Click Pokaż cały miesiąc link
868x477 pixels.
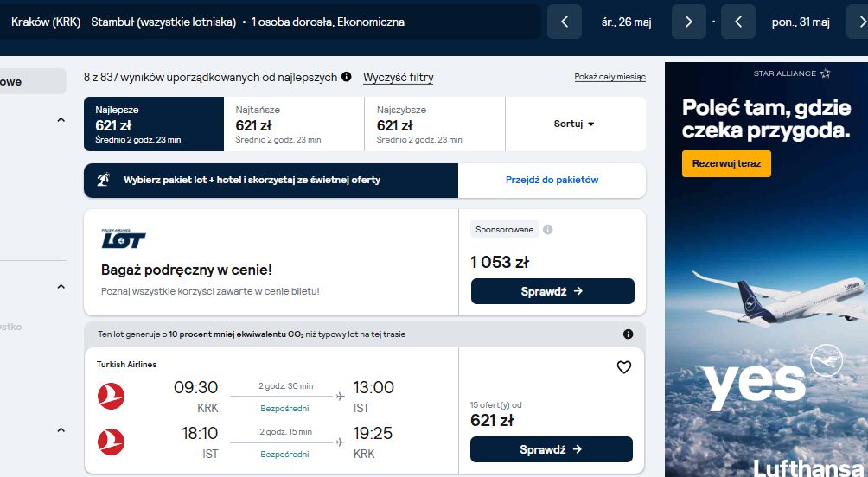coord(610,77)
